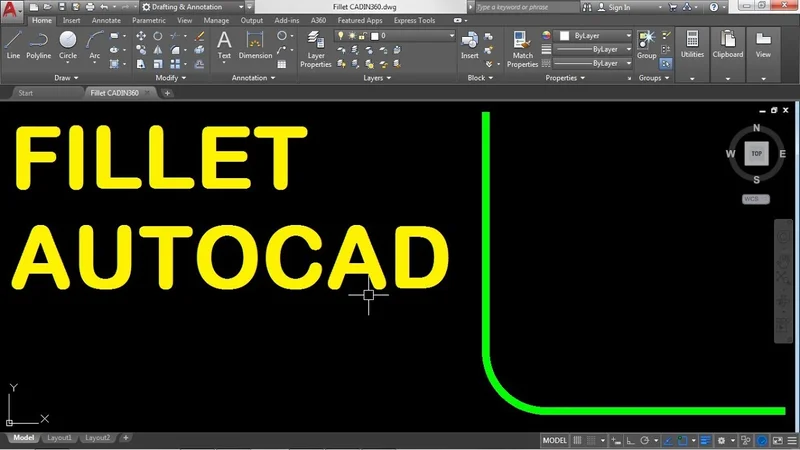
Task: Click the Circle tool icon
Action: (68, 43)
